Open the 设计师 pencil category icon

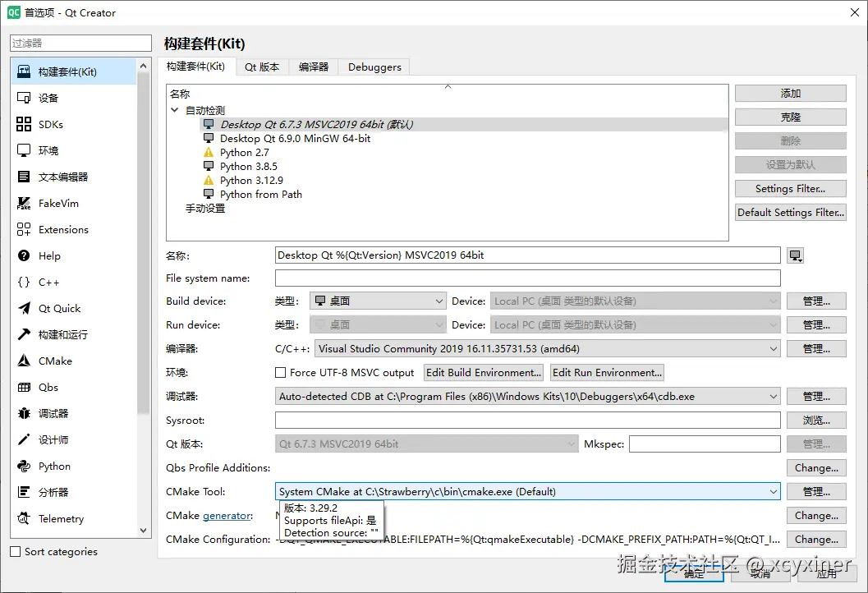click(24, 439)
